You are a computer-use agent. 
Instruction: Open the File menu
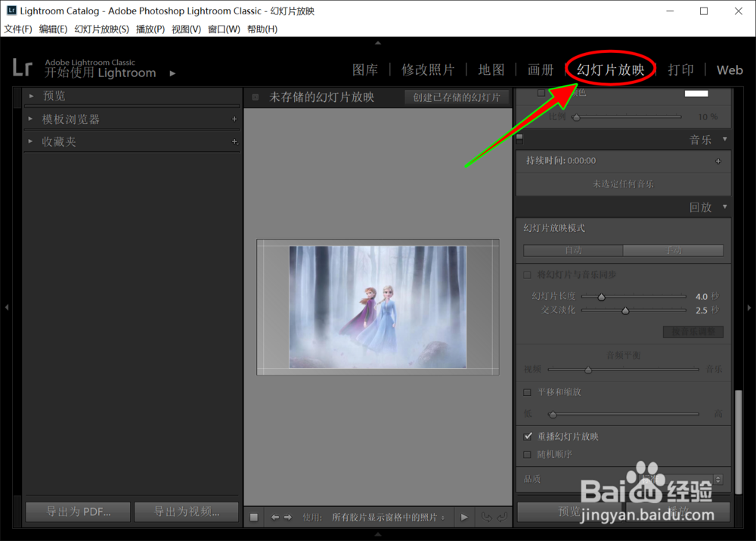[x=18, y=29]
